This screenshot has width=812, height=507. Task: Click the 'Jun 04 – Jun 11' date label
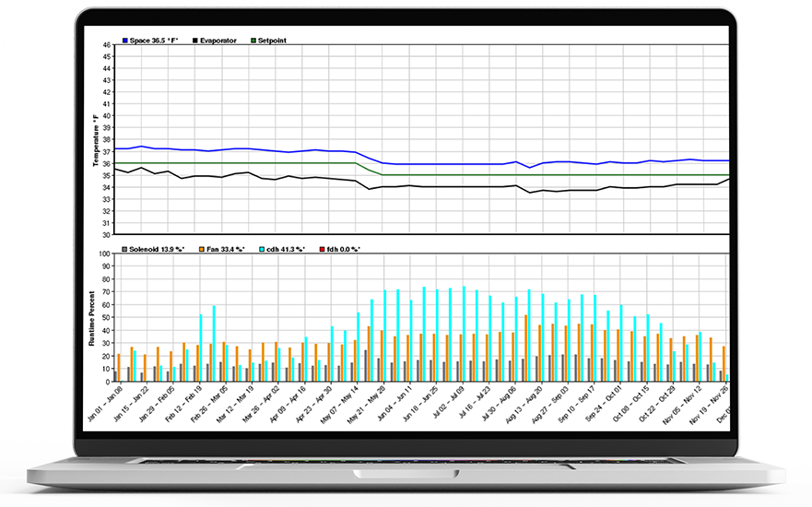coord(394,403)
